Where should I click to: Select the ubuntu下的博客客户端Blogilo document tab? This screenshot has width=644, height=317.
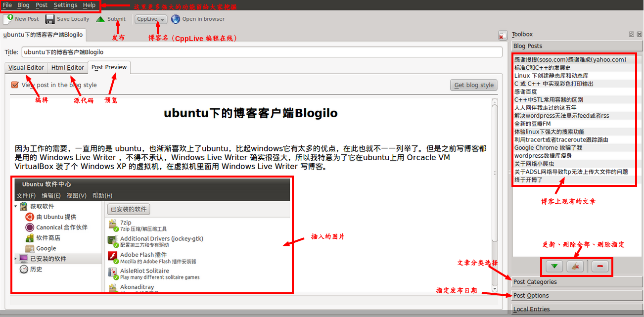click(x=43, y=35)
